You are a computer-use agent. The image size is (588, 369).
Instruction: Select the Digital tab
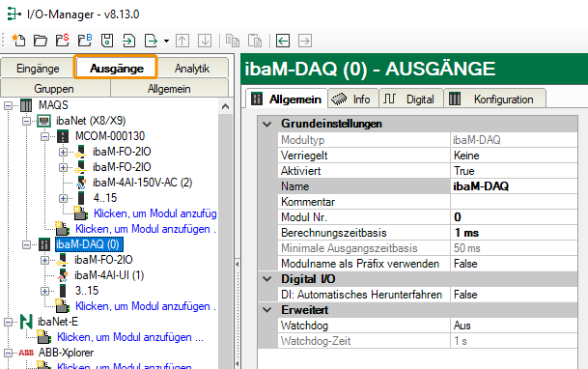411,99
